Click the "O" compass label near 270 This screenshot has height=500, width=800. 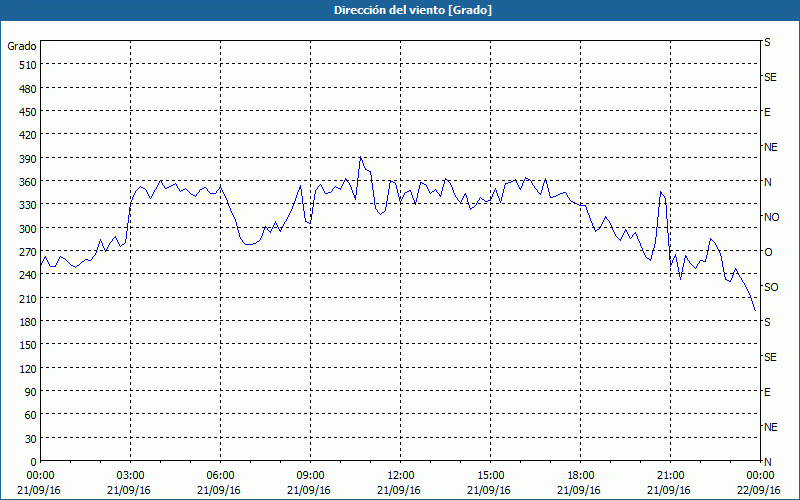[767, 252]
